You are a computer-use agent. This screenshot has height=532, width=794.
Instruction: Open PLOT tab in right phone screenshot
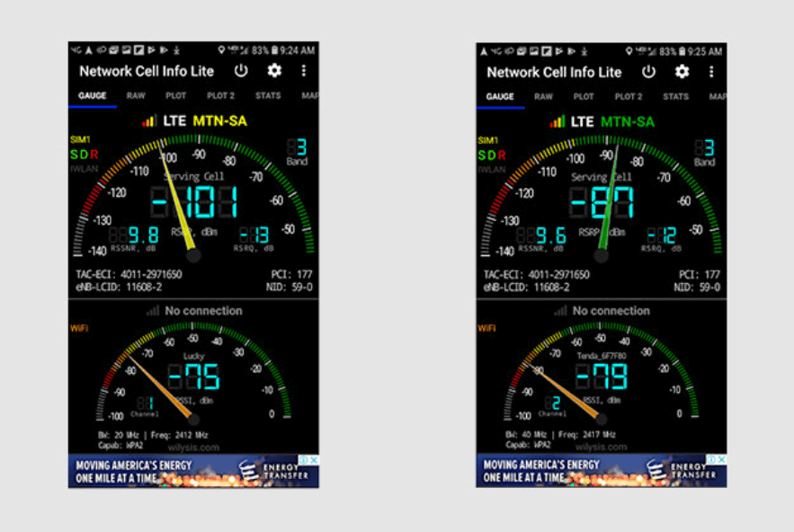point(584,96)
